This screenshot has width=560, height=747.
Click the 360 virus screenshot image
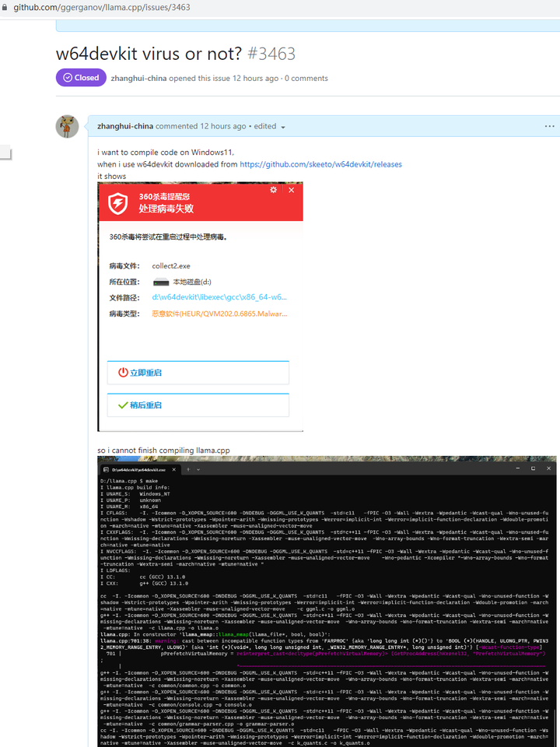pyautogui.click(x=201, y=307)
